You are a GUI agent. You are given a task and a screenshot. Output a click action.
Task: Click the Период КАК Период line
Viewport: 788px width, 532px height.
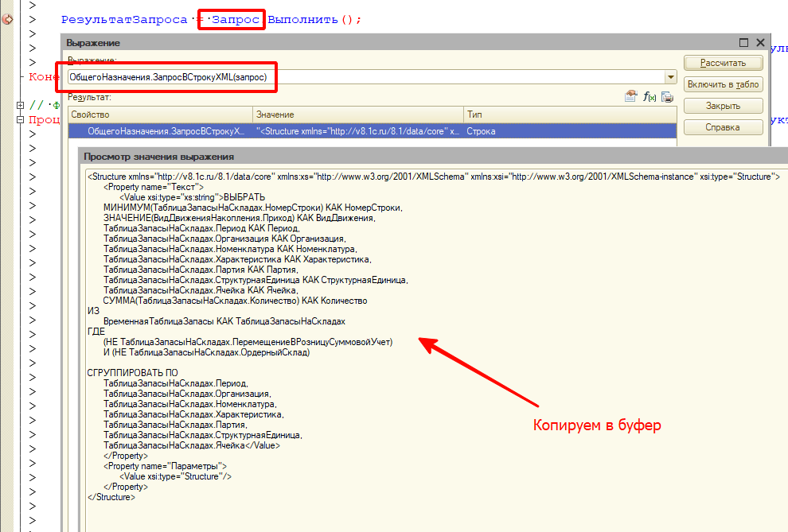pyautogui.click(x=201, y=228)
